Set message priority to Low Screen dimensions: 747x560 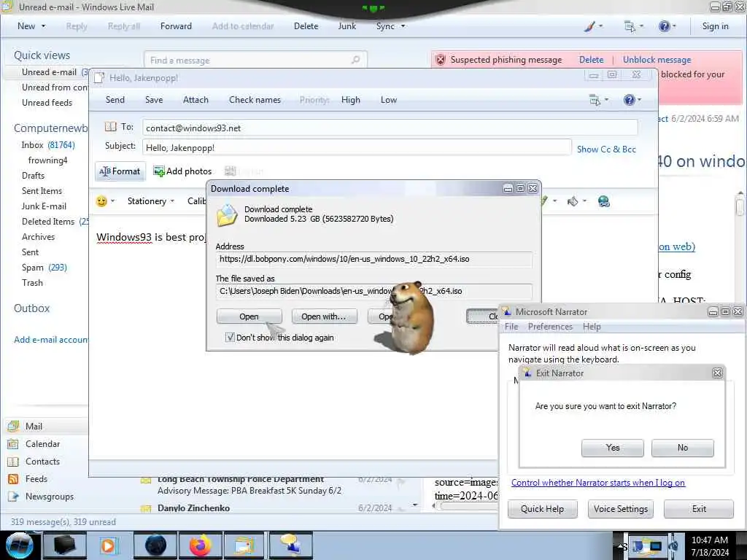(x=389, y=100)
